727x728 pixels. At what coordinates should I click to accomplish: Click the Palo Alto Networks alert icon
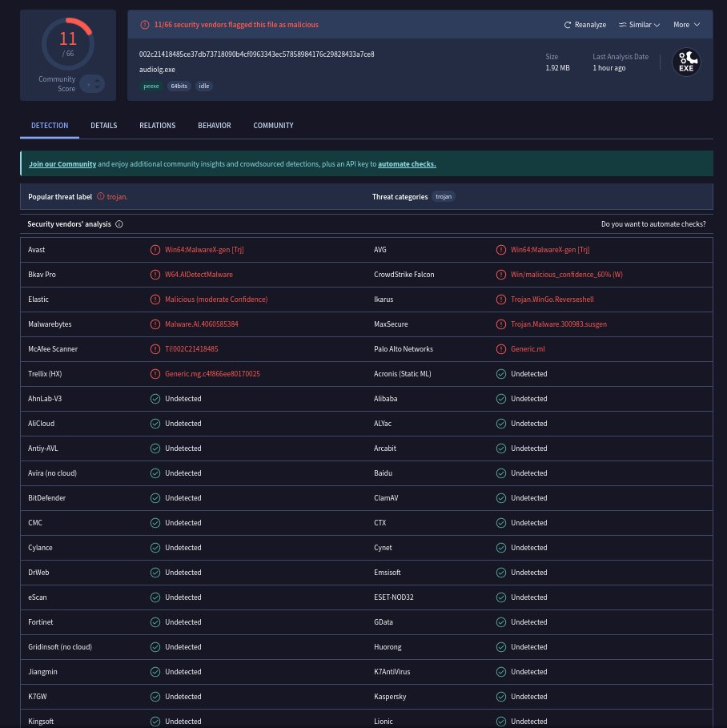501,349
